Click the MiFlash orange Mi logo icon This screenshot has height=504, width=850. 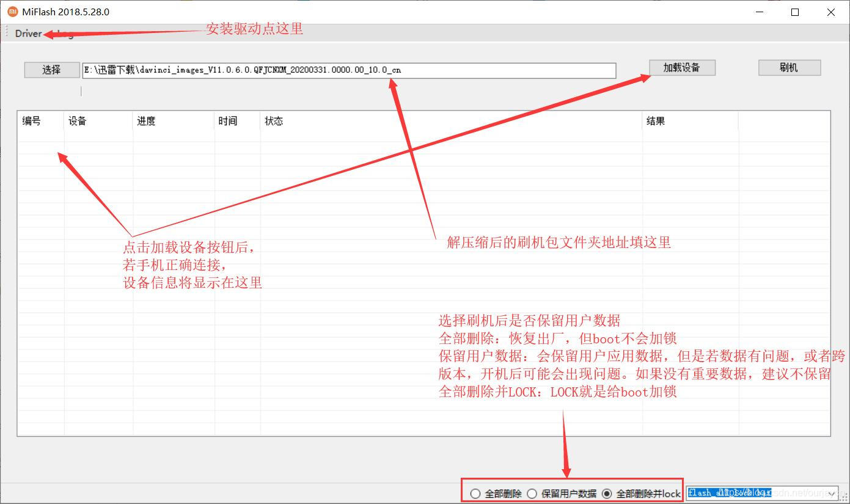tap(12, 12)
